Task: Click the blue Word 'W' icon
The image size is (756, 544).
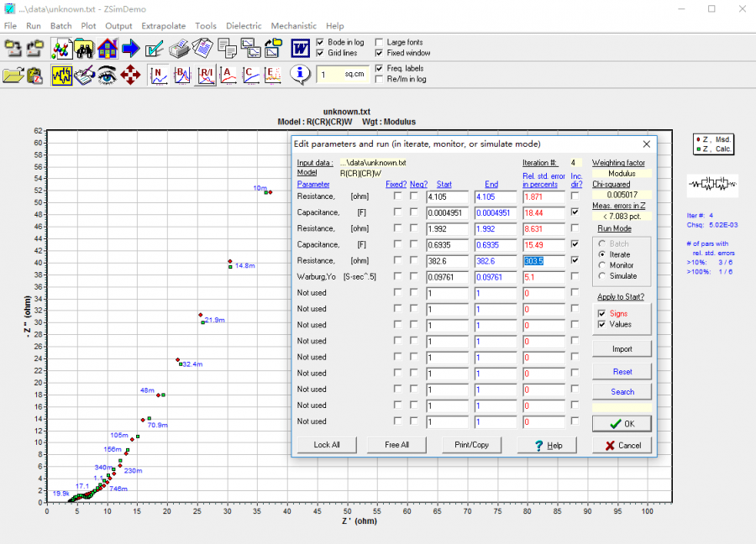Action: (300, 49)
